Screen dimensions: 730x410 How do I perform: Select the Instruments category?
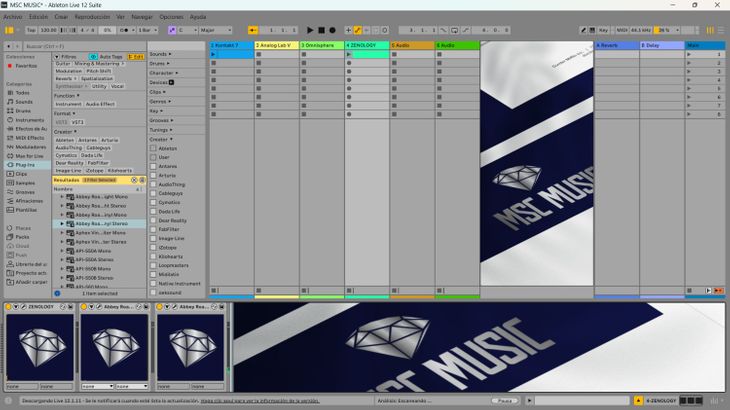coord(29,120)
